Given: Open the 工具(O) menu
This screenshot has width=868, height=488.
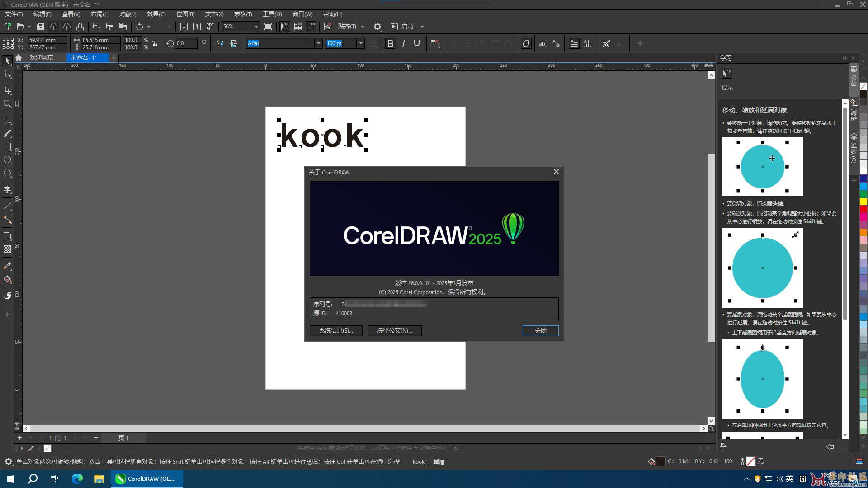Looking at the screenshot, I should pos(272,14).
